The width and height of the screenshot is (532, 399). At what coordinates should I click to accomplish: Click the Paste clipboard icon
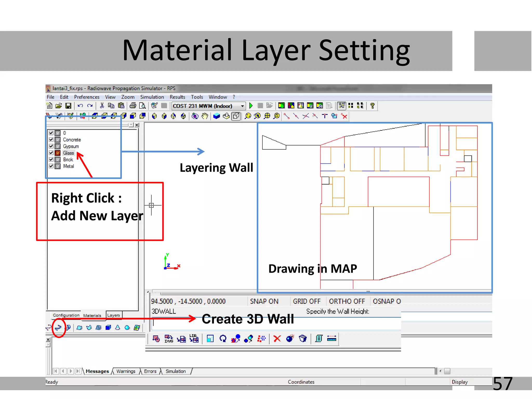click(x=121, y=106)
